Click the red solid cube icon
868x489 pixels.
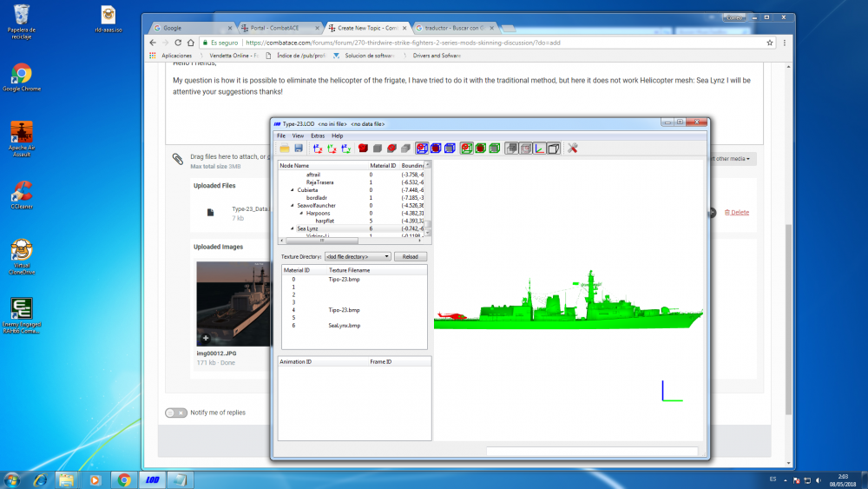363,149
